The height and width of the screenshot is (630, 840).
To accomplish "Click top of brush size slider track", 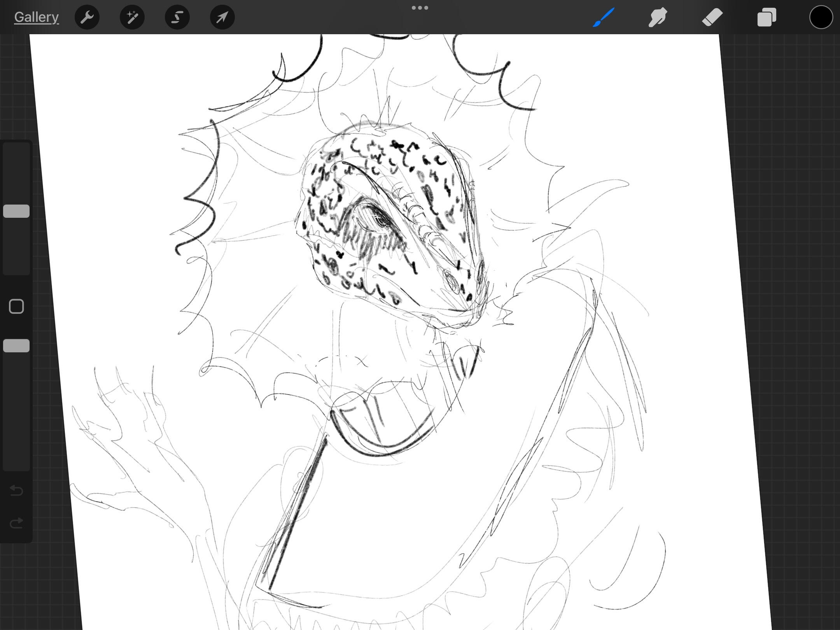I will coord(16,150).
